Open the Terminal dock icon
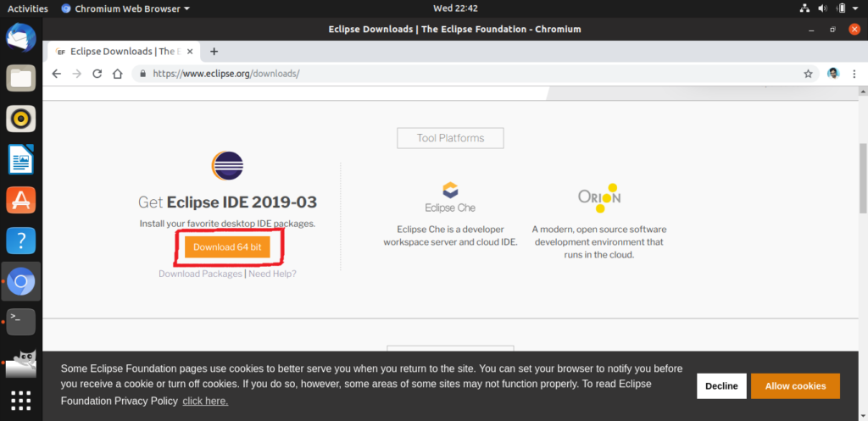The width and height of the screenshot is (868, 421). coord(21,322)
